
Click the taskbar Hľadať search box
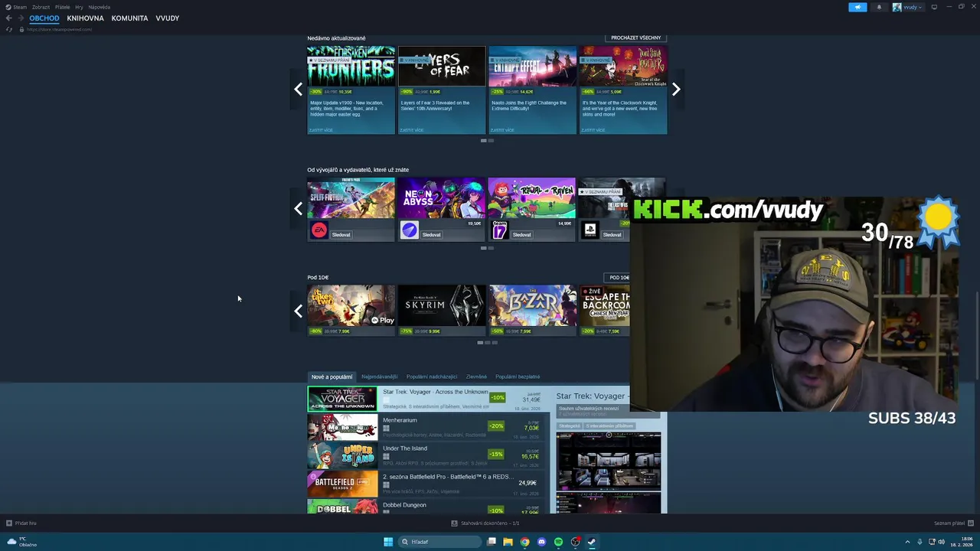click(440, 542)
